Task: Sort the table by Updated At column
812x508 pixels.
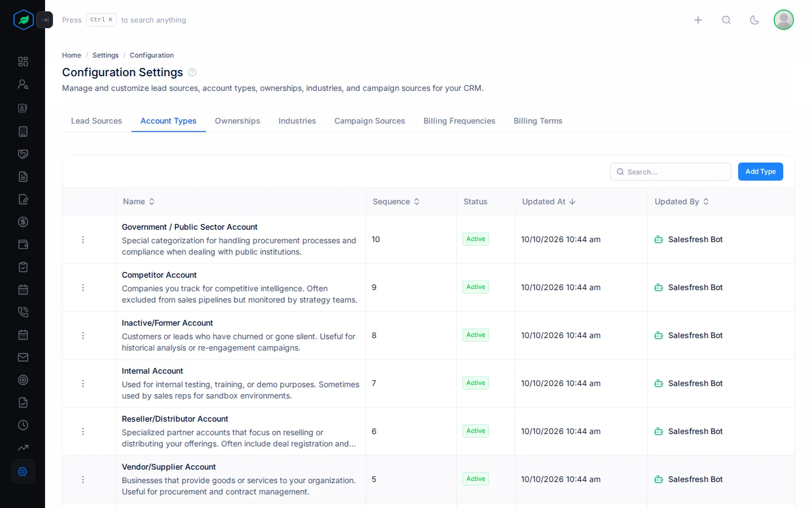Action: click(x=549, y=202)
